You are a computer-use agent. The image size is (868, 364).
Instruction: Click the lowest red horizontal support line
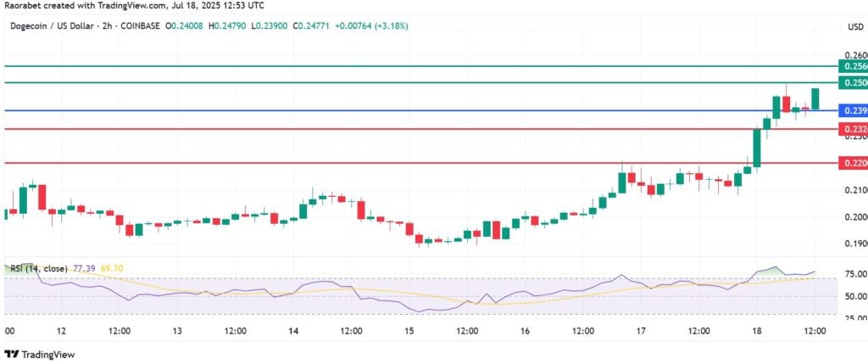(420, 164)
